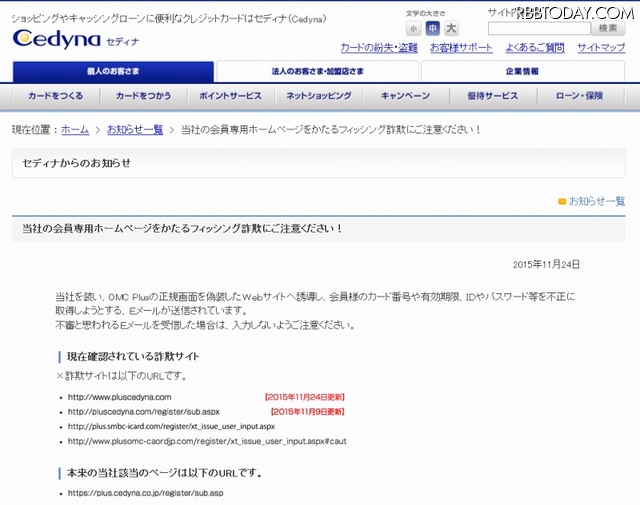
Task: Click the http://www.pluscedyna.com URL text
Action: pyautogui.click(x=120, y=397)
